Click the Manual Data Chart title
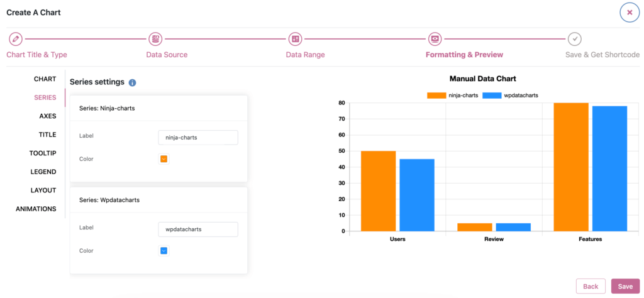The height and width of the screenshot is (298, 644). pos(482,79)
